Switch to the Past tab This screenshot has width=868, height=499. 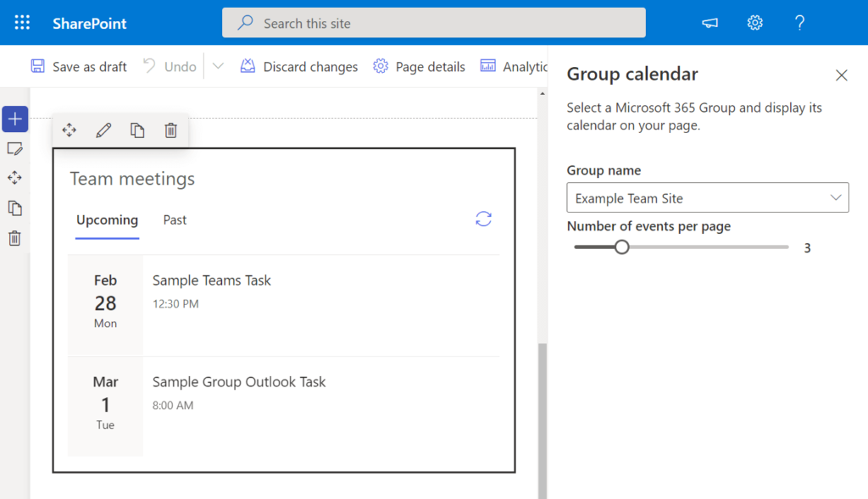[175, 220]
